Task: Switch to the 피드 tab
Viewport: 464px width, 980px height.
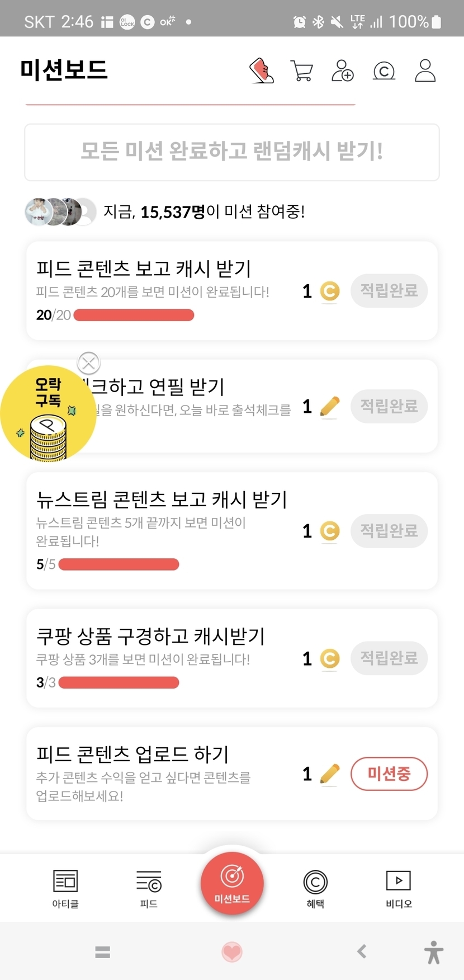Action: point(149,888)
